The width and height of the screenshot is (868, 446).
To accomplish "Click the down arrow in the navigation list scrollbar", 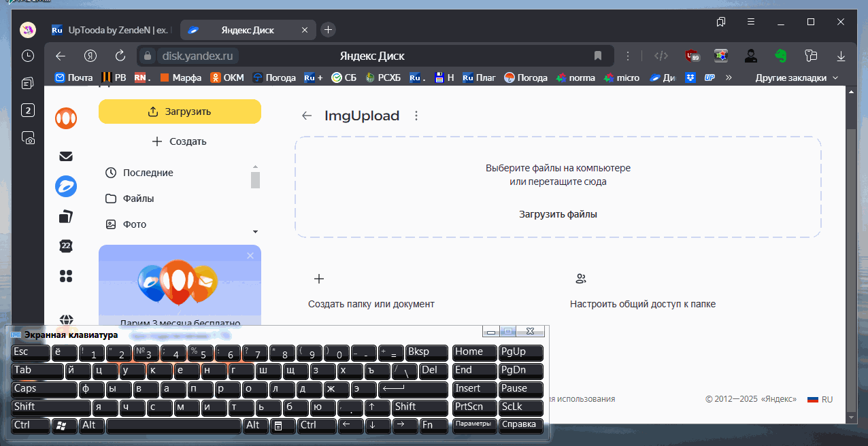I will 256,232.
